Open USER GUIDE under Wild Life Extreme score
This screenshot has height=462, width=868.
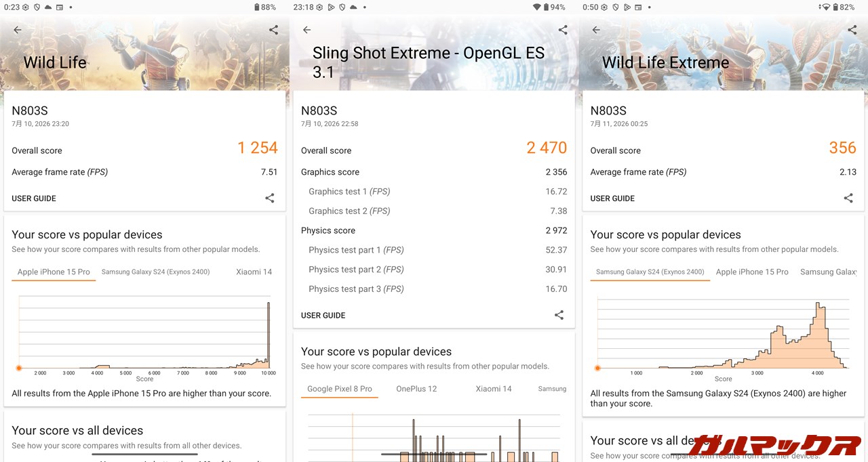click(613, 198)
